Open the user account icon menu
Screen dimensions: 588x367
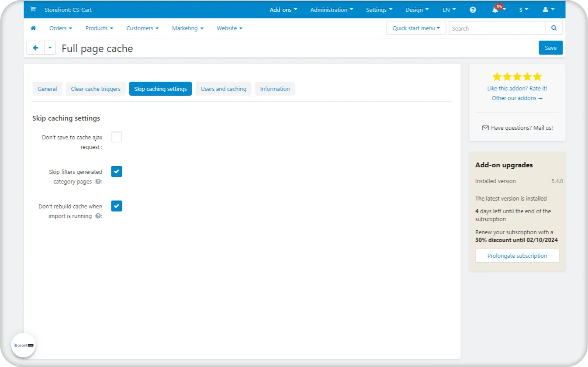(549, 10)
